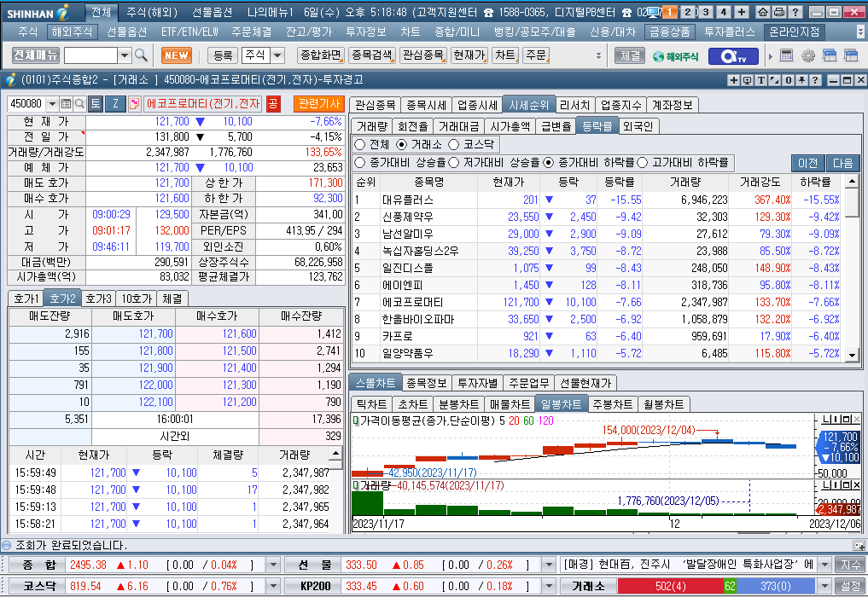Click the home icon in title bar
This screenshot has height=597, width=868.
(x=762, y=12)
